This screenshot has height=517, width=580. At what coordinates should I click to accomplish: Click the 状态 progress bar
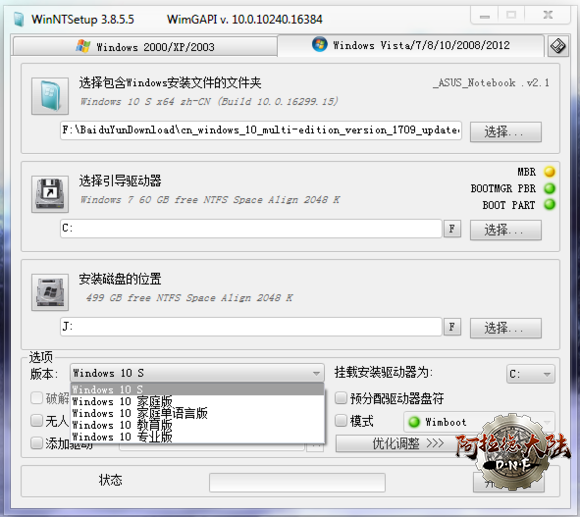[x=297, y=483]
